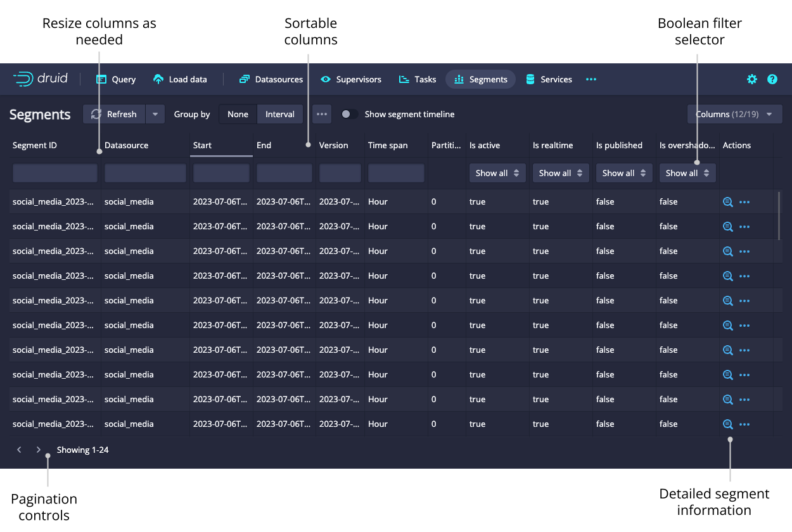This screenshot has height=532, width=792.
Task: Click the ellipsis button beside Interval
Action: (322, 114)
